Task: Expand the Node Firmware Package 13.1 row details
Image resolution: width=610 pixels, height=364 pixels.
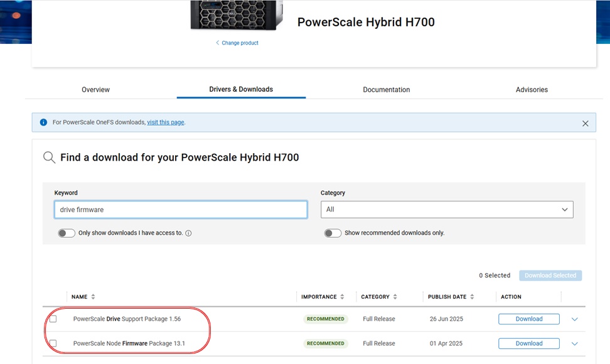Action: 575,344
